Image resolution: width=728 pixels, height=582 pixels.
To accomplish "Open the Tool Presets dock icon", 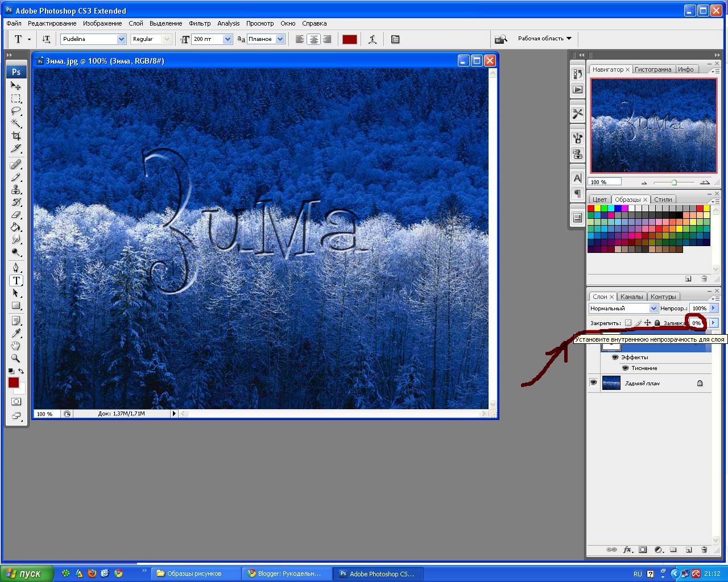I will tap(577, 114).
